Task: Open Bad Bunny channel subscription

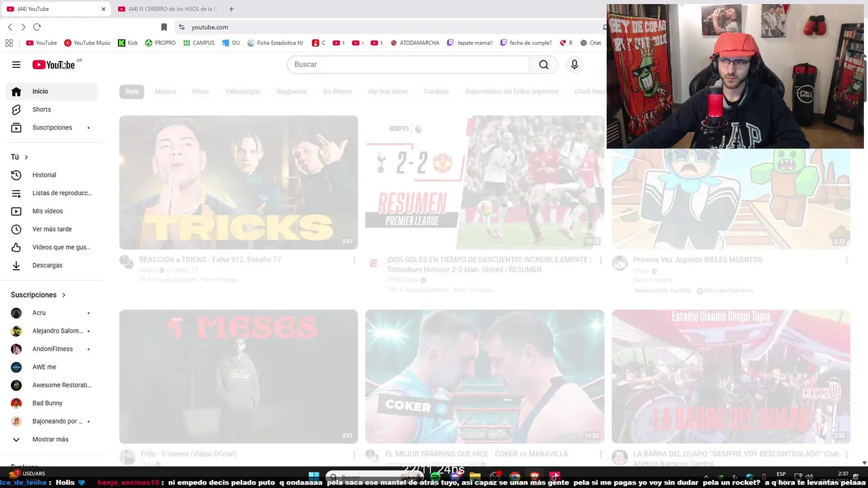Action: pyautogui.click(x=52, y=403)
